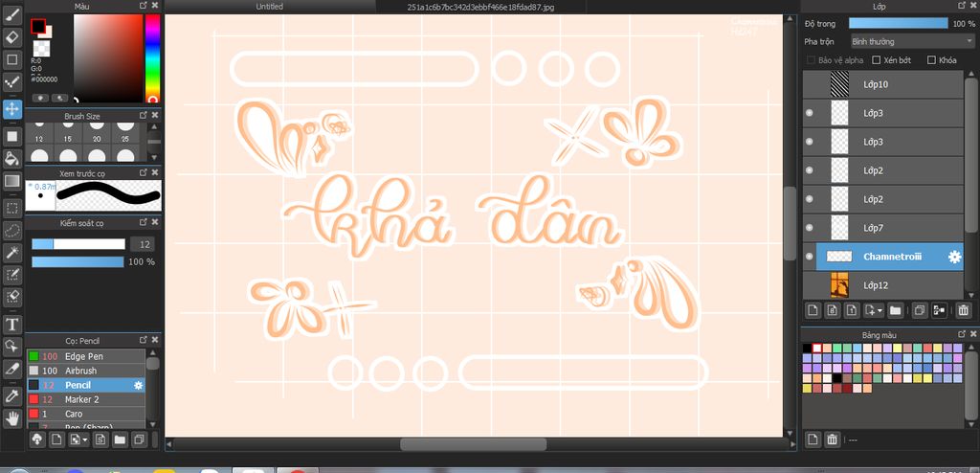The height and width of the screenshot is (473, 980).
Task: Select the Airbrush brush
Action: pos(85,371)
